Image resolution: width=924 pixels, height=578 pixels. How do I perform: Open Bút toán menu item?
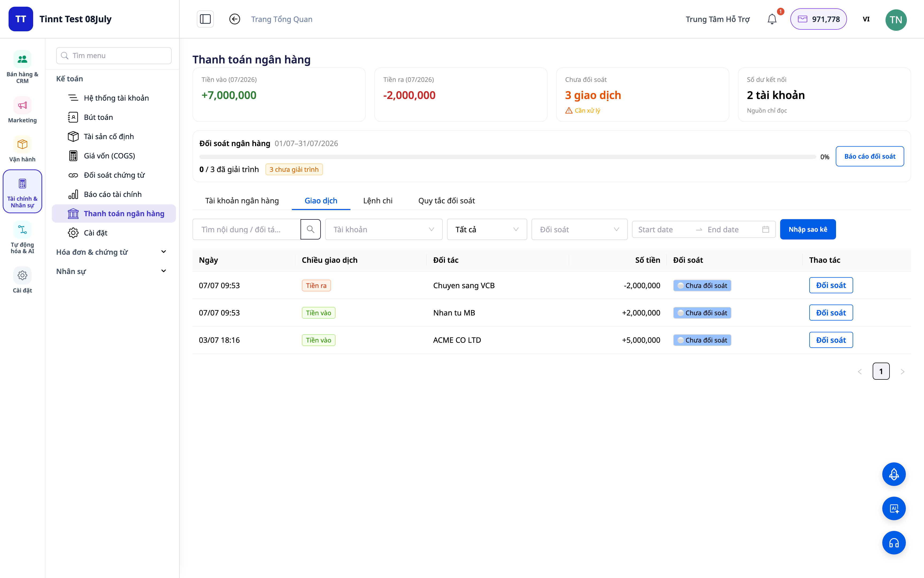click(114, 117)
